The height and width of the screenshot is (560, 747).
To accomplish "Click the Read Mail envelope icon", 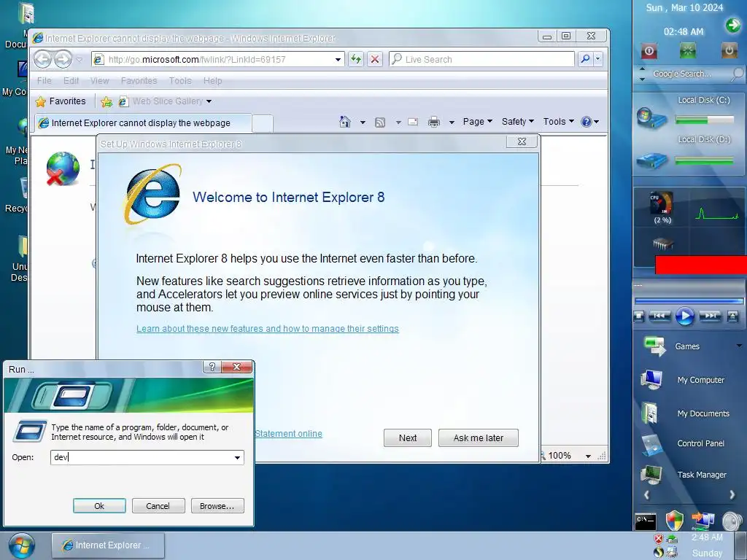I will coord(413,122).
